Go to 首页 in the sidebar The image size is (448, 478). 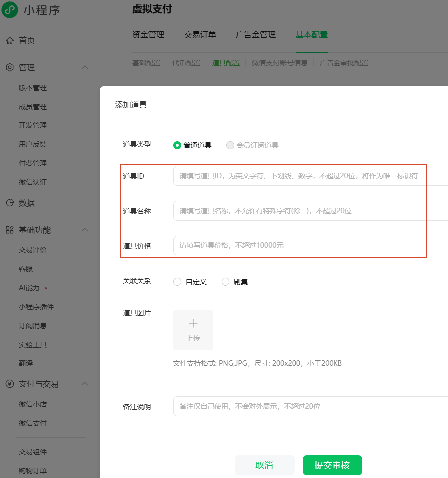pos(27,40)
